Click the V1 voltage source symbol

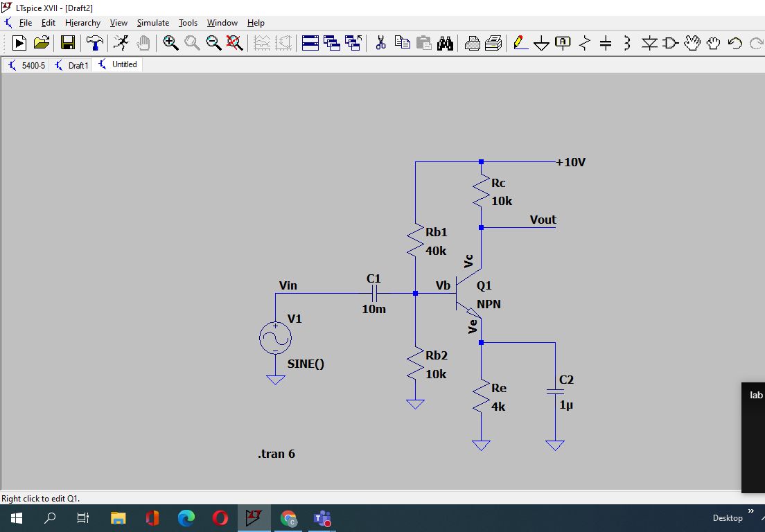pos(275,338)
